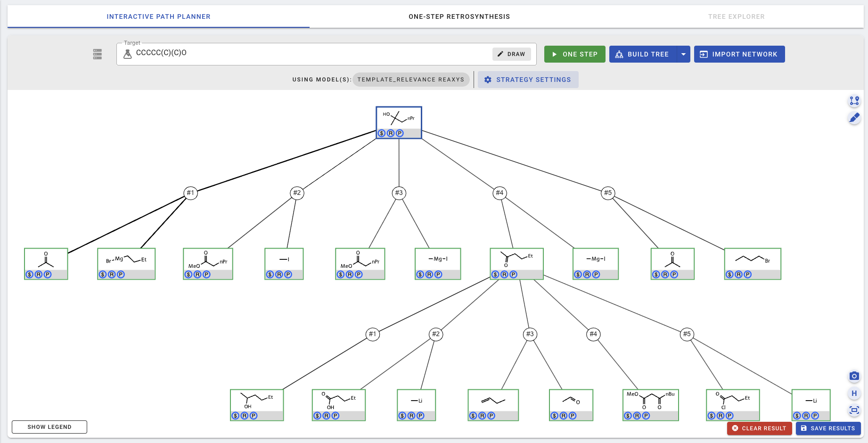Viewport: 868px width, 443px height.
Task: Select reaction node #2 below the 2-hexanone node
Action: click(436, 334)
